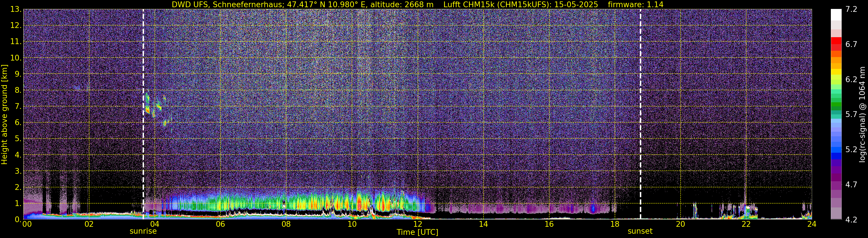868x238 pixels.
Task: Click the '6.2' colorbar value label
Action: [x=851, y=79]
